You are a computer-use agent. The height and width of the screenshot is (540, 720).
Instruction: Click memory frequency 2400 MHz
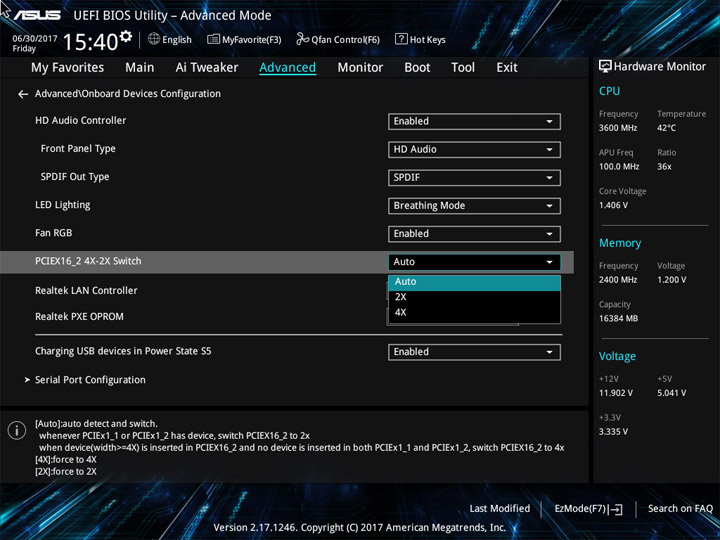pyautogui.click(x=618, y=280)
